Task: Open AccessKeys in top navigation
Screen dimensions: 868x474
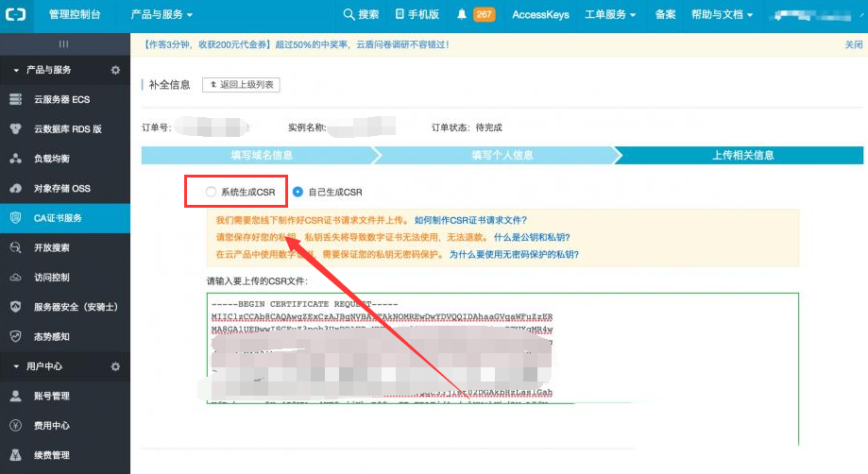Action: (x=539, y=15)
